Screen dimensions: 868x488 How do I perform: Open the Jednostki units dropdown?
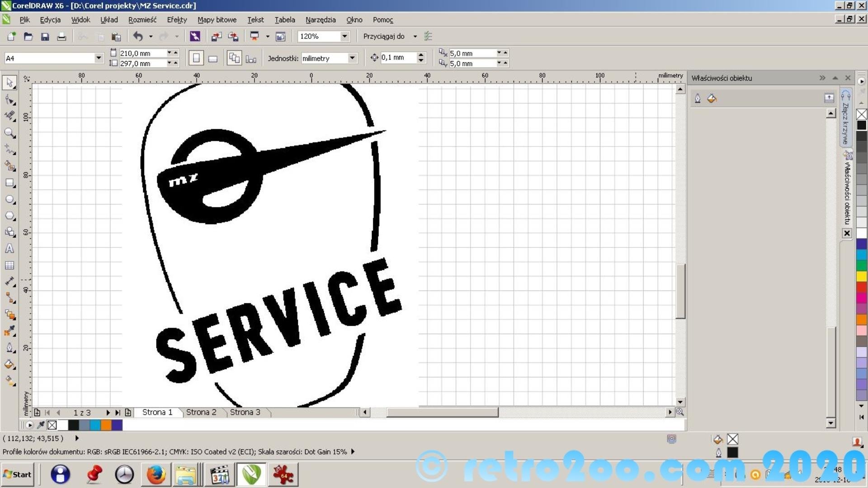(352, 58)
